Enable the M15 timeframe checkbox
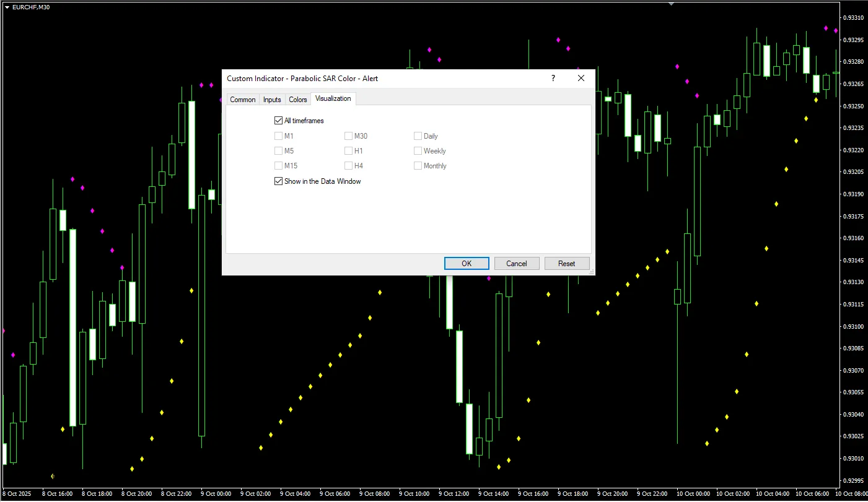 click(278, 166)
